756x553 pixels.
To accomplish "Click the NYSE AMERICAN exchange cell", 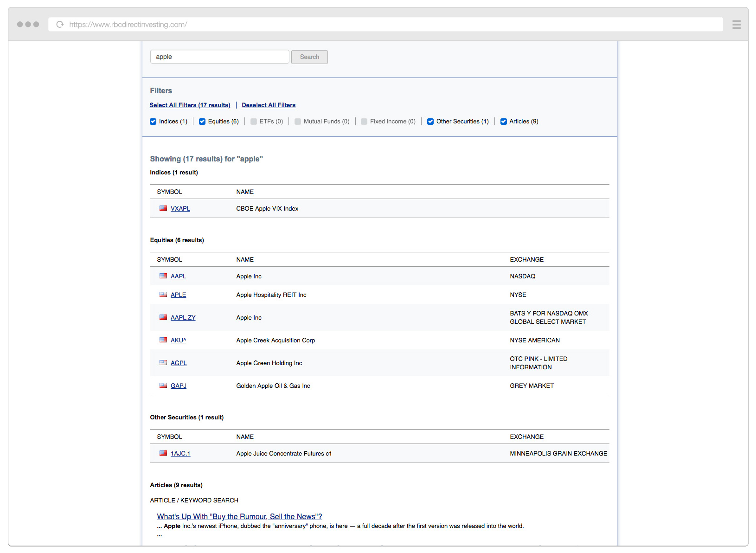I will click(x=535, y=341).
